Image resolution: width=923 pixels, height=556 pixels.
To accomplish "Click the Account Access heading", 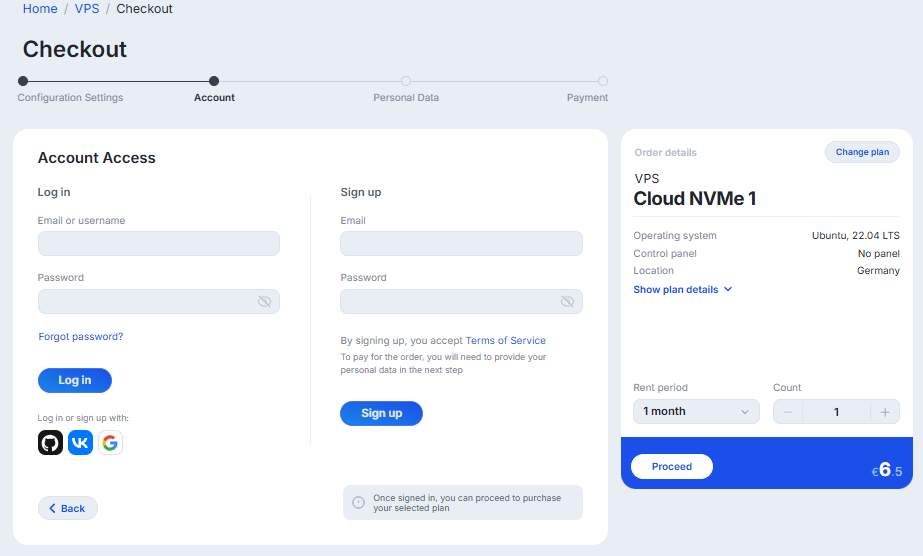I will pyautogui.click(x=97, y=158).
